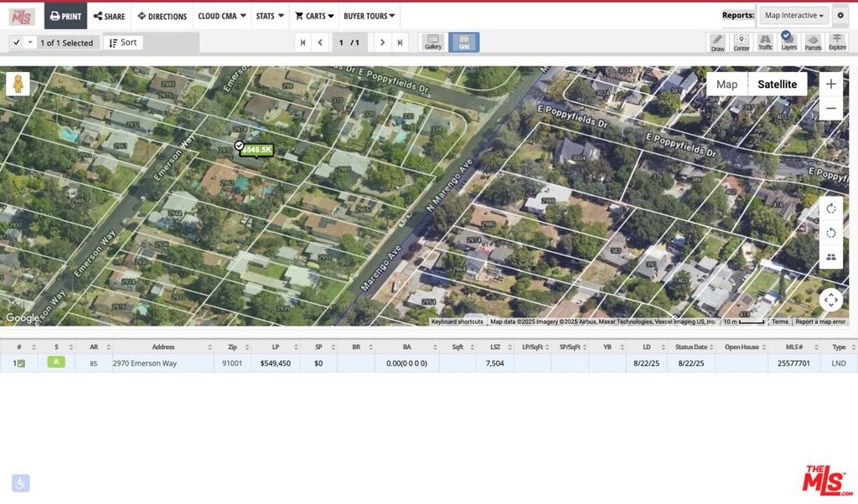Image resolution: width=858 pixels, height=504 pixels.
Task: Open the Map Interactive reports dropdown
Action: tap(794, 15)
